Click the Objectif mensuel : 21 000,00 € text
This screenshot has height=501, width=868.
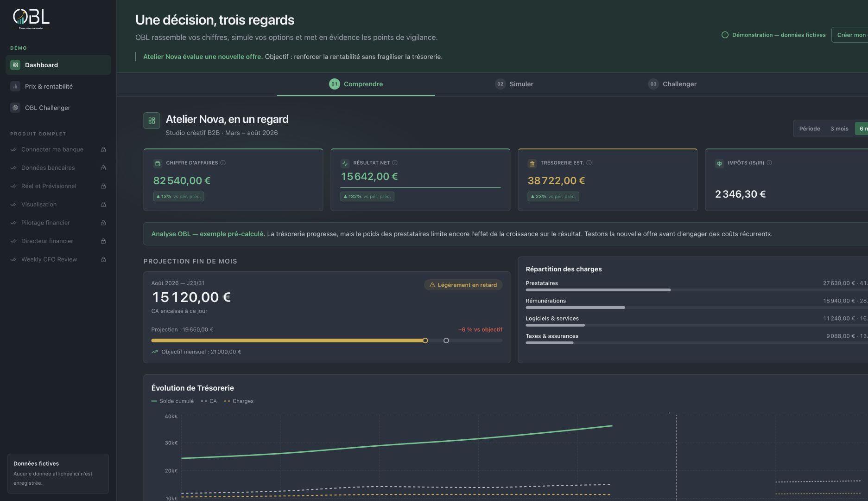201,352
